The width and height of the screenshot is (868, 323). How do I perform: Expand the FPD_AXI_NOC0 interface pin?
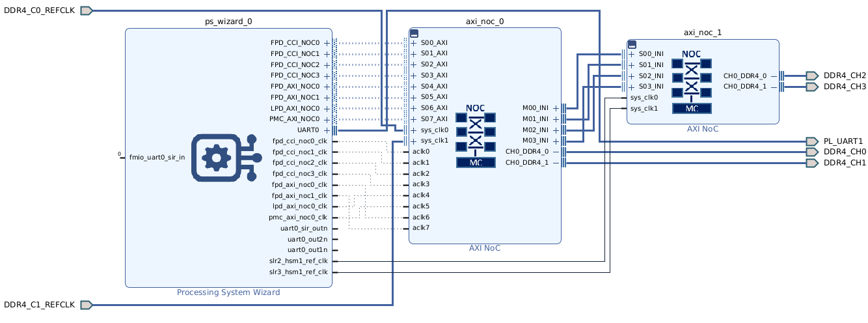[x=327, y=86]
